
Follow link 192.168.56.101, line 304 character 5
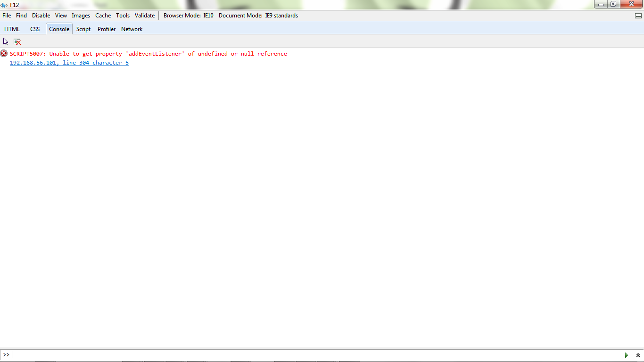69,63
